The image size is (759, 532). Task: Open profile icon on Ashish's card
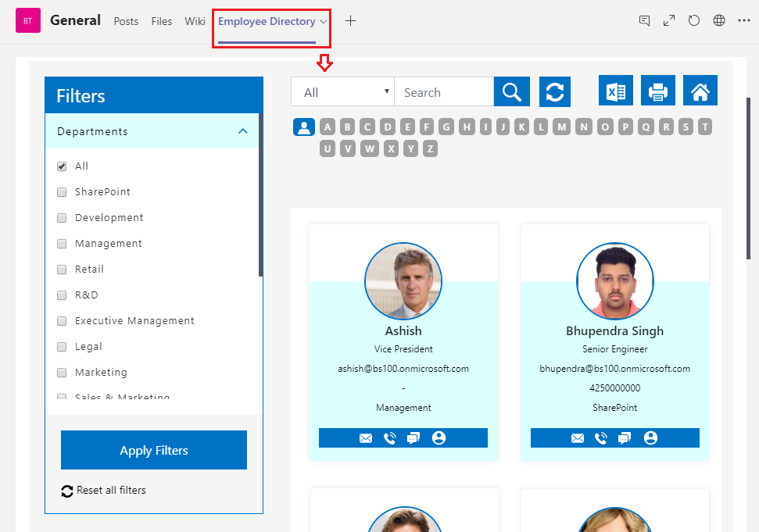point(439,438)
